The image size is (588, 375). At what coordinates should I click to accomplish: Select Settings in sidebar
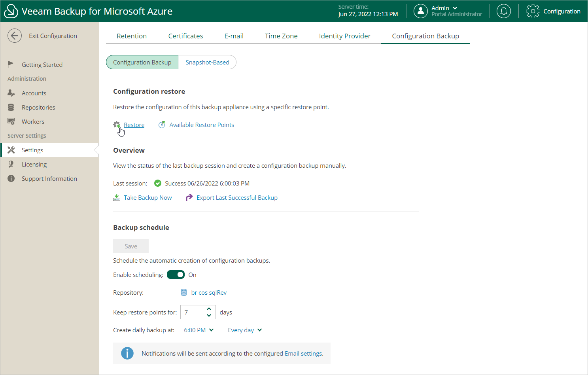[49, 150]
